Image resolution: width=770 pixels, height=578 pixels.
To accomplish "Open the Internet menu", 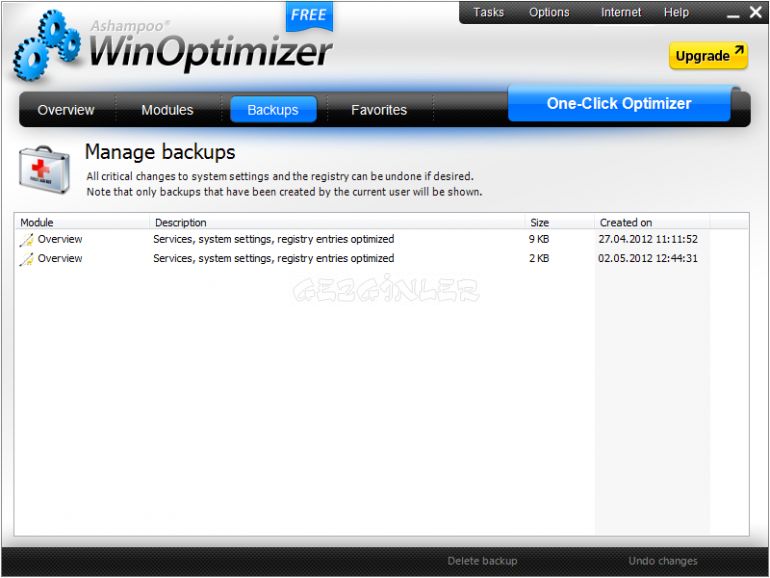I will click(621, 12).
